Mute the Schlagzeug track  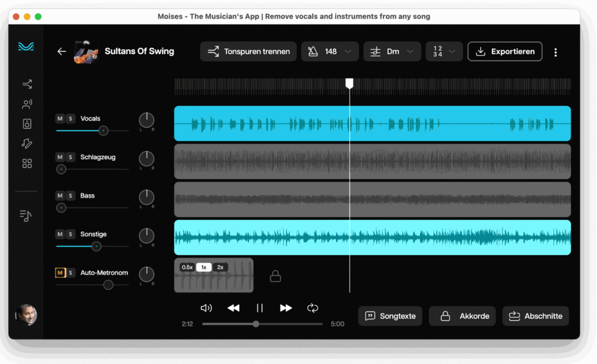(60, 157)
